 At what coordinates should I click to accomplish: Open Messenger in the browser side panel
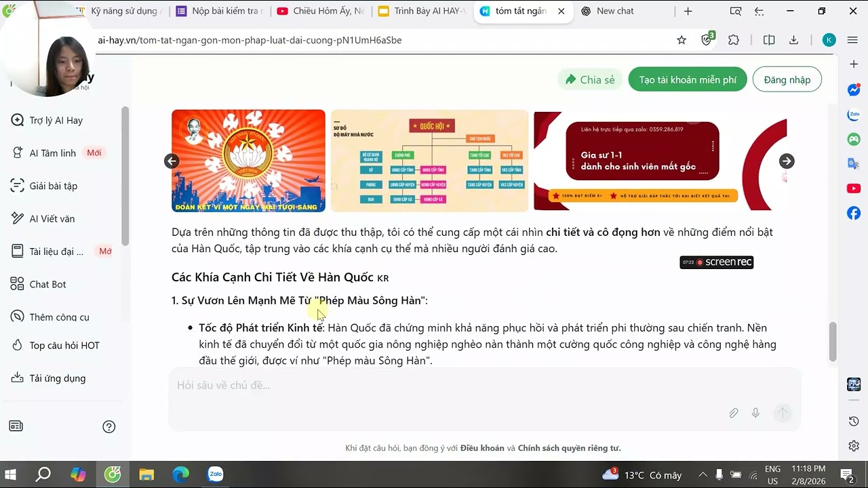click(x=854, y=89)
